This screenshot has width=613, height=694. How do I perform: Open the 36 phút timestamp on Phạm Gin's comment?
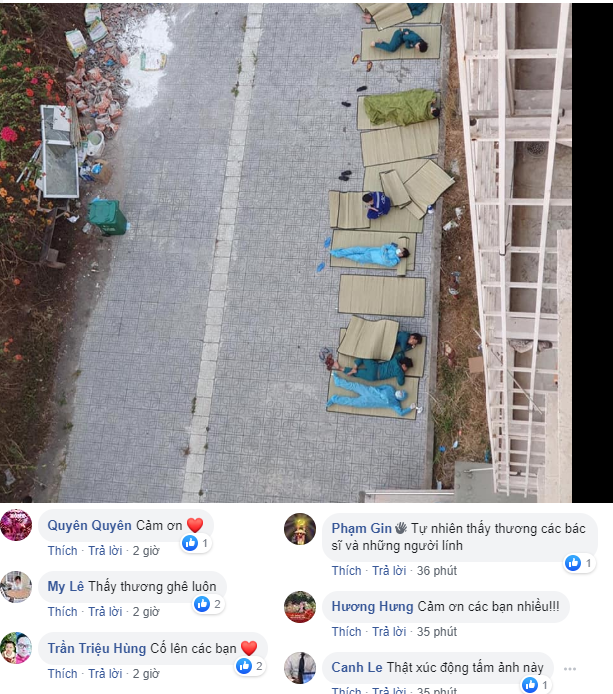436,571
